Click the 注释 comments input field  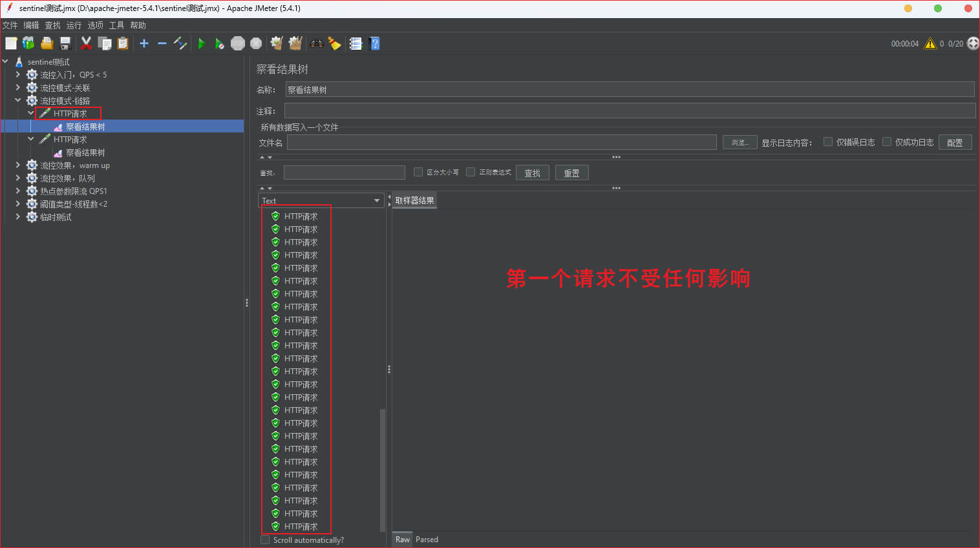click(x=630, y=111)
